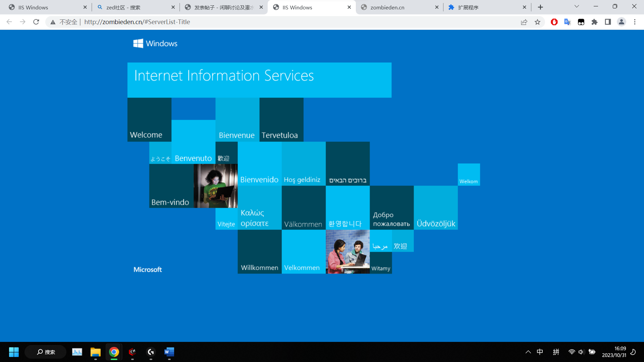Click the Vítejte tile
This screenshot has width=644, height=362.
[x=226, y=219]
